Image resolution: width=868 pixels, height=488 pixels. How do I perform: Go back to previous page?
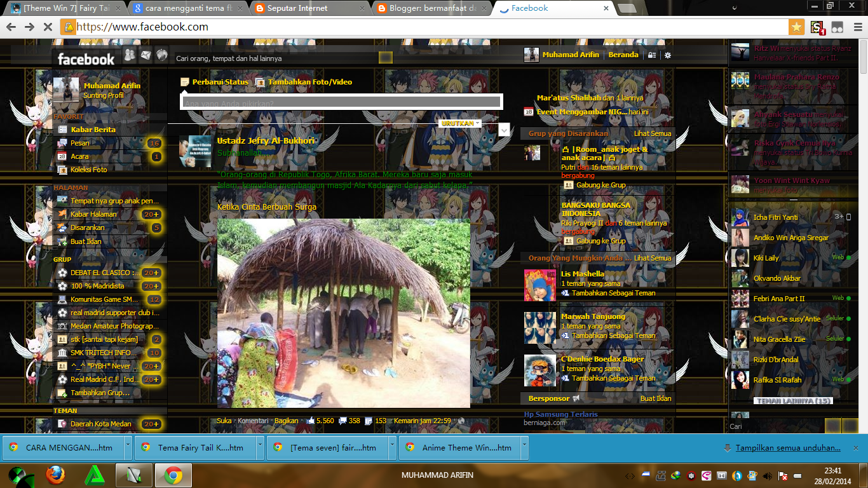click(x=11, y=27)
